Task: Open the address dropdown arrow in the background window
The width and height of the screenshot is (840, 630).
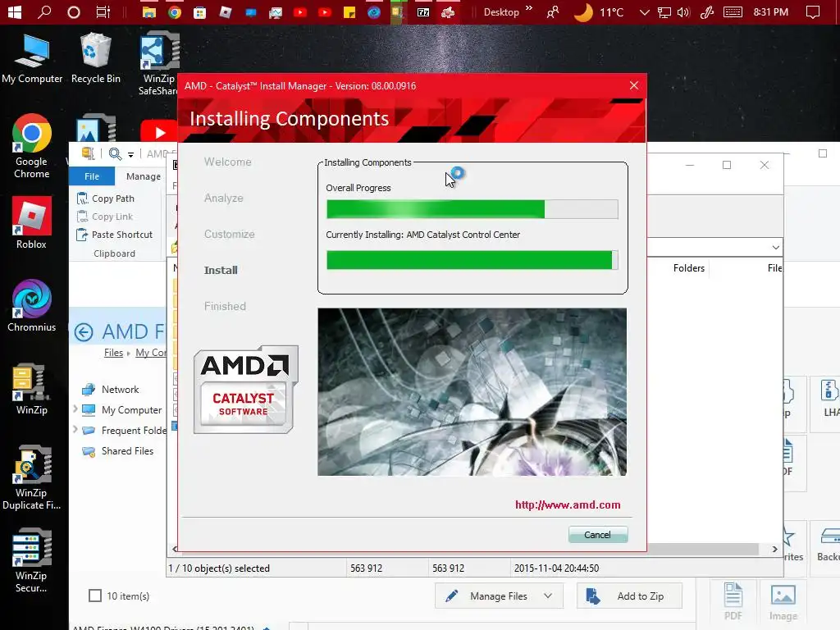Action: [x=775, y=248]
